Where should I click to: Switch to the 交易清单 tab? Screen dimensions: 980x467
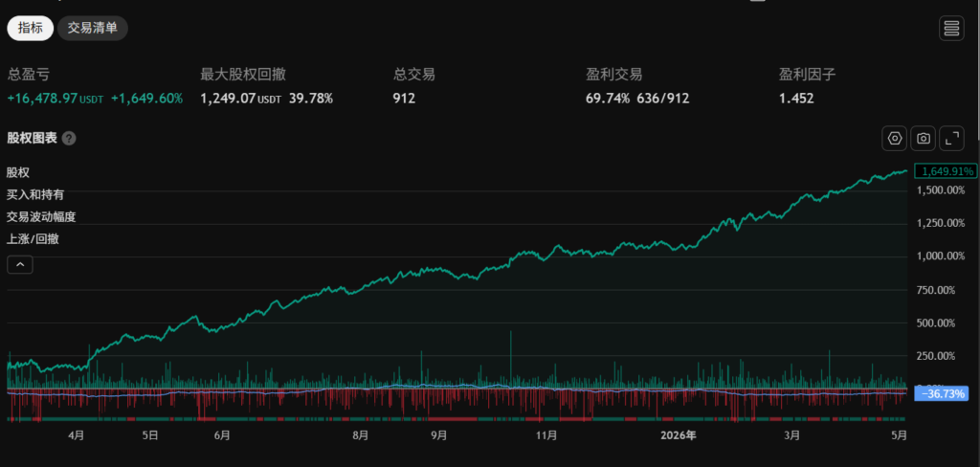pos(93,28)
